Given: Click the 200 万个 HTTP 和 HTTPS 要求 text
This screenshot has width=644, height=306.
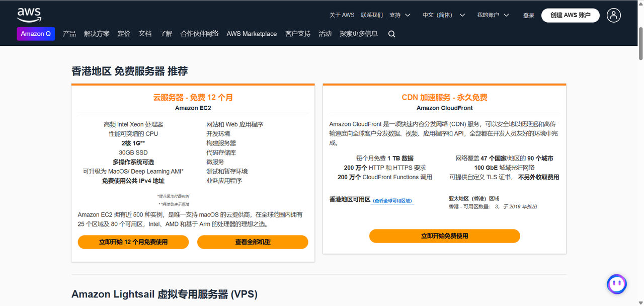Looking at the screenshot, I should point(385,168).
